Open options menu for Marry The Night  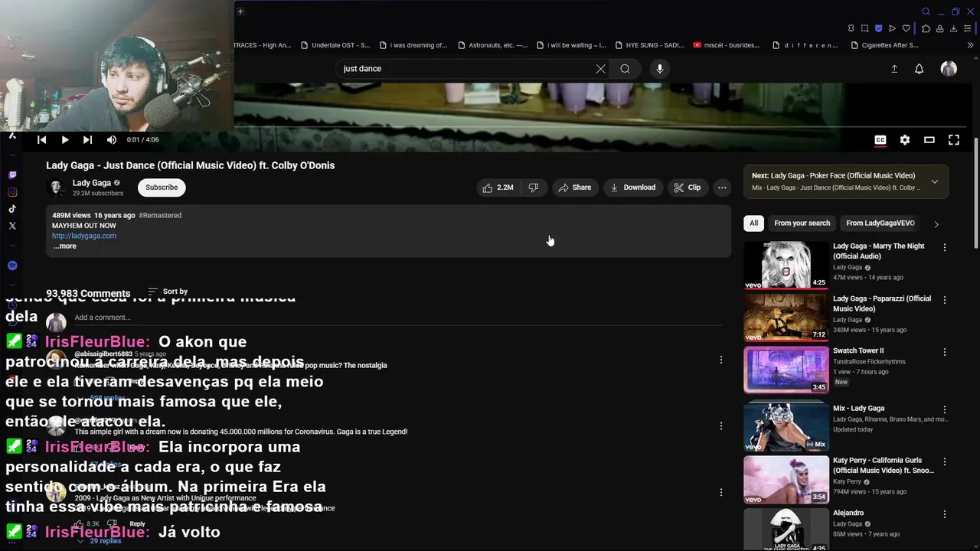[x=945, y=248]
